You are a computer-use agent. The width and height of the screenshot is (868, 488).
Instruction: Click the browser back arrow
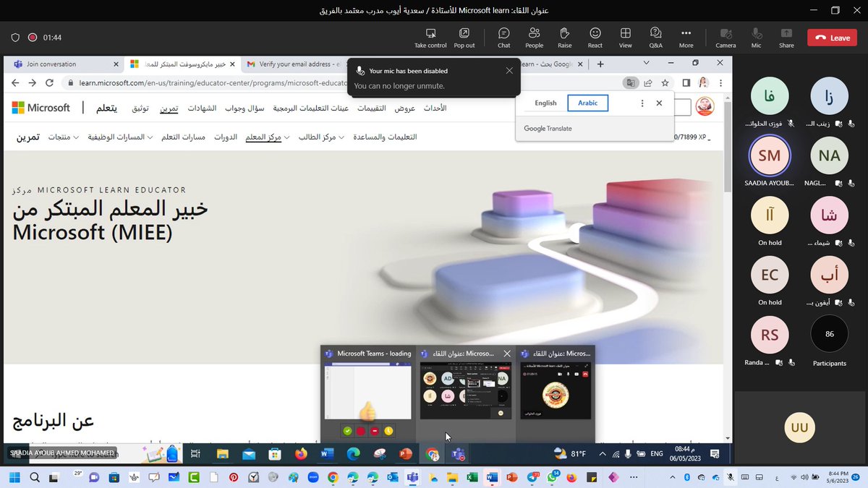16,83
